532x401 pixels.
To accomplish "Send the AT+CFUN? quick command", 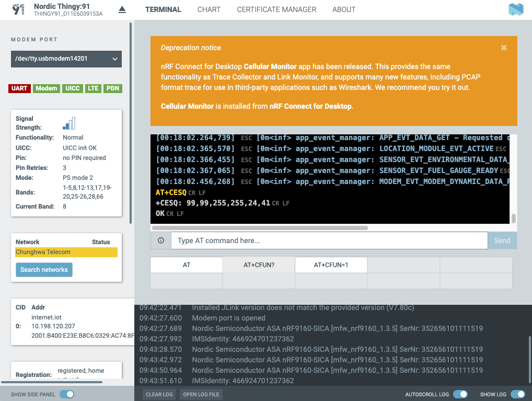I will click(x=259, y=265).
